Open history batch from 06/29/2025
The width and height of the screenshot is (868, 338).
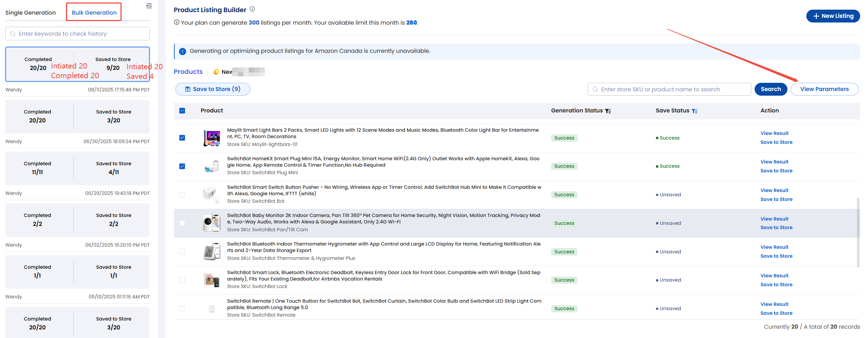click(77, 168)
